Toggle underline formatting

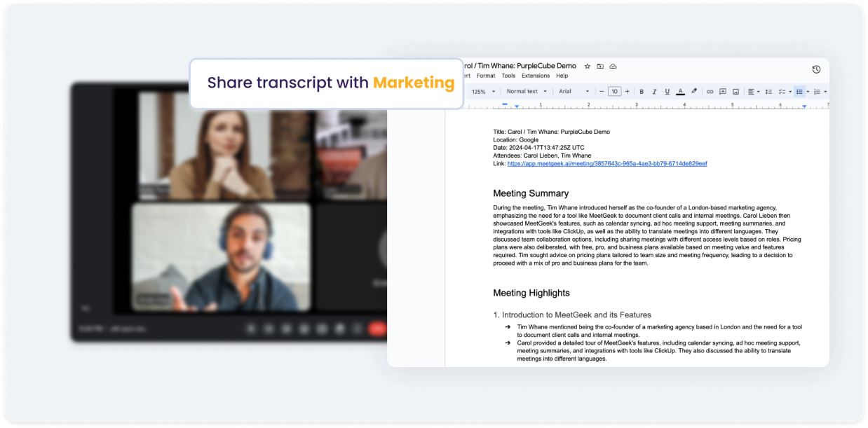click(x=667, y=91)
